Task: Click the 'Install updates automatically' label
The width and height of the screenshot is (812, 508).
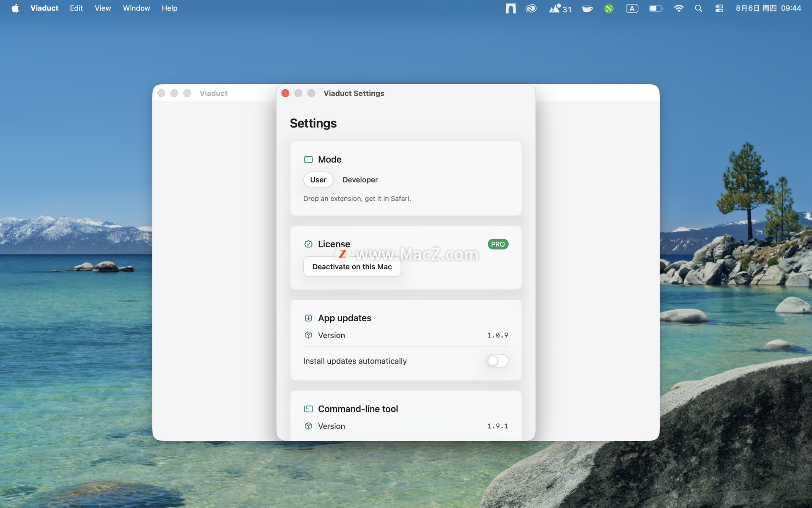Action: [355, 361]
